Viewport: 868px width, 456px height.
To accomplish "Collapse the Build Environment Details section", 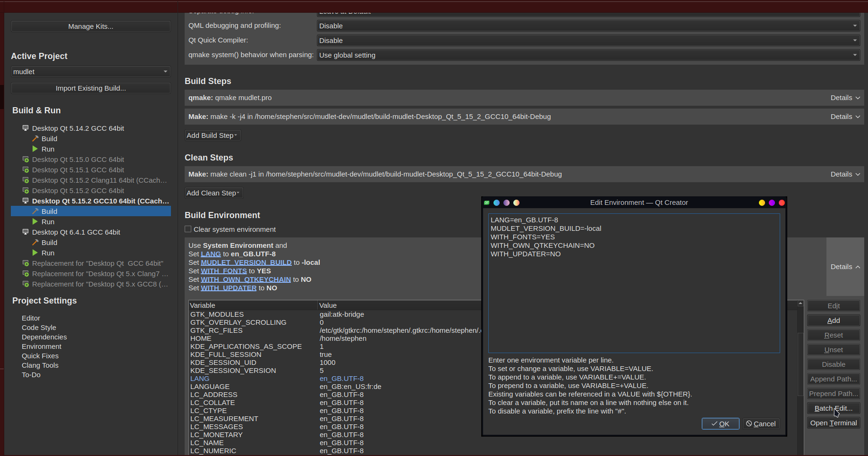I will pyautogui.click(x=845, y=266).
